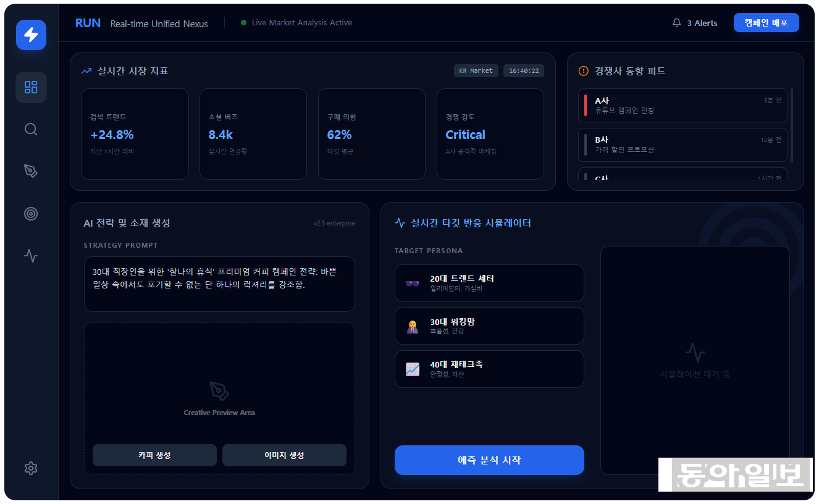Select the 30대 워킹맘 persona
The image size is (819, 504).
coord(489,326)
